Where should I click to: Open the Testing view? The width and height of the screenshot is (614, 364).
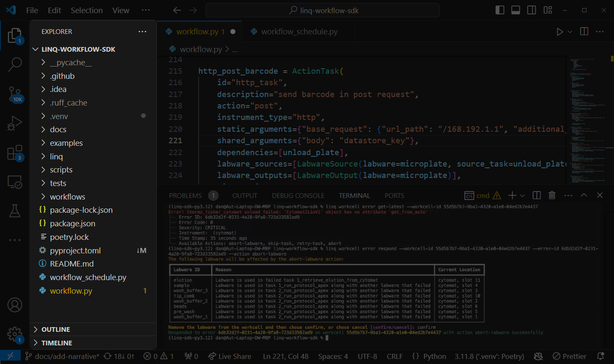[x=15, y=211]
